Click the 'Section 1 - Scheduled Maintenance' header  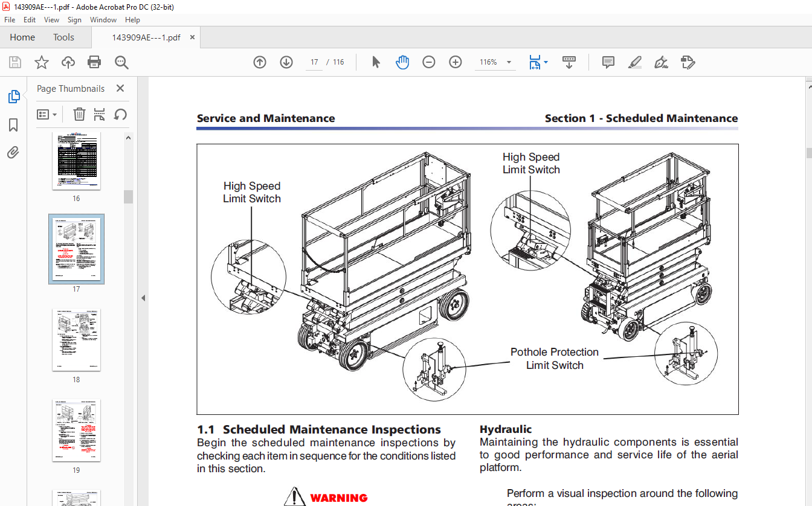click(641, 118)
